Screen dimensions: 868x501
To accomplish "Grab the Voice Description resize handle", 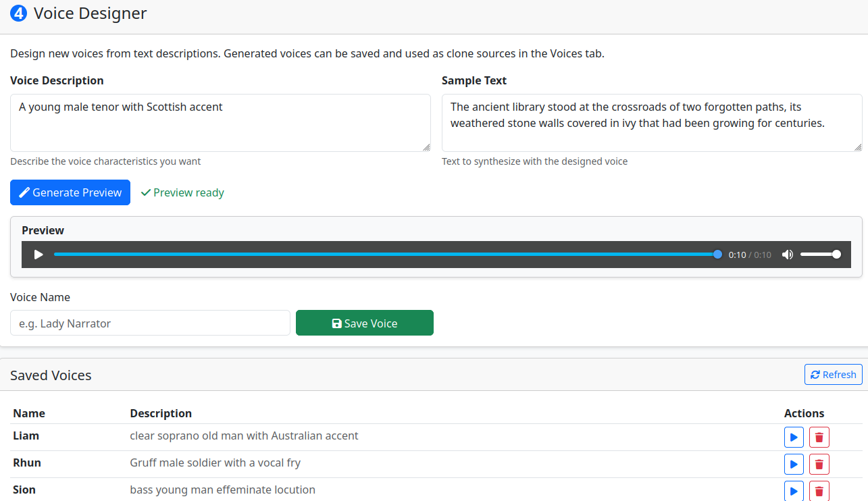I will coord(426,147).
